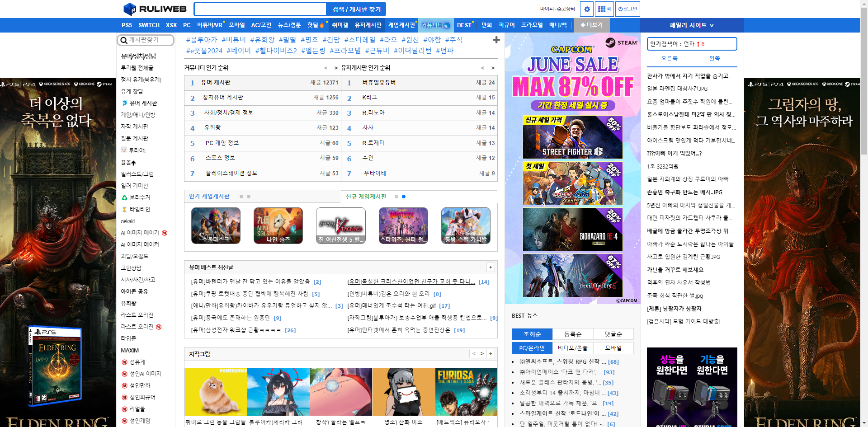The height and width of the screenshot is (427, 868).
Task: Click the magnifier icon in 게시판찾기 search
Action: [123, 40]
